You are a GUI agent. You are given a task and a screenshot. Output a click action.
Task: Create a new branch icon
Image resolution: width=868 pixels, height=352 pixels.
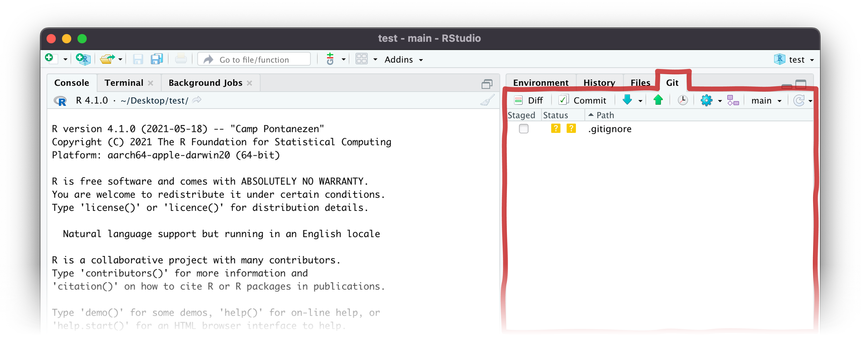point(733,100)
